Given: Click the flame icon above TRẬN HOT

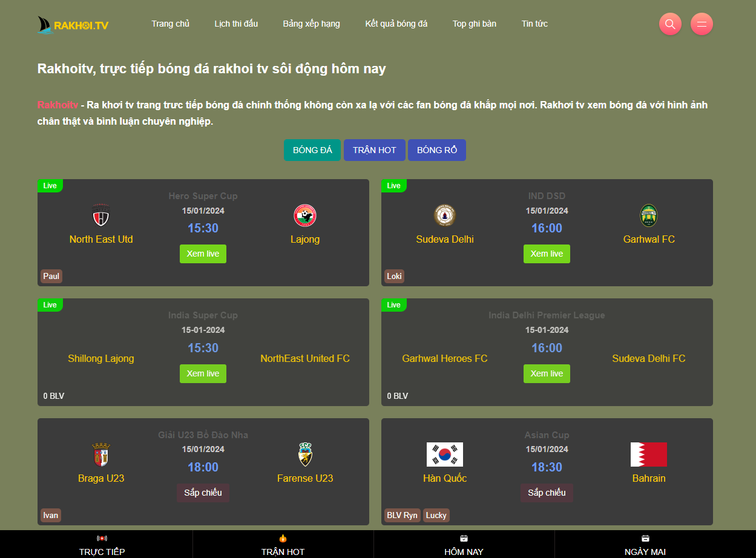Looking at the screenshot, I should click(283, 538).
